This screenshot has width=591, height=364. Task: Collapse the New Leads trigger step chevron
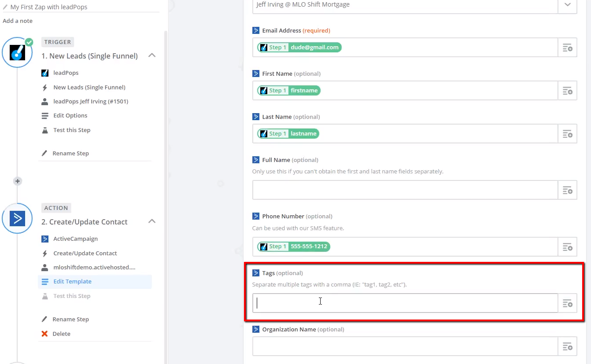[x=152, y=55]
